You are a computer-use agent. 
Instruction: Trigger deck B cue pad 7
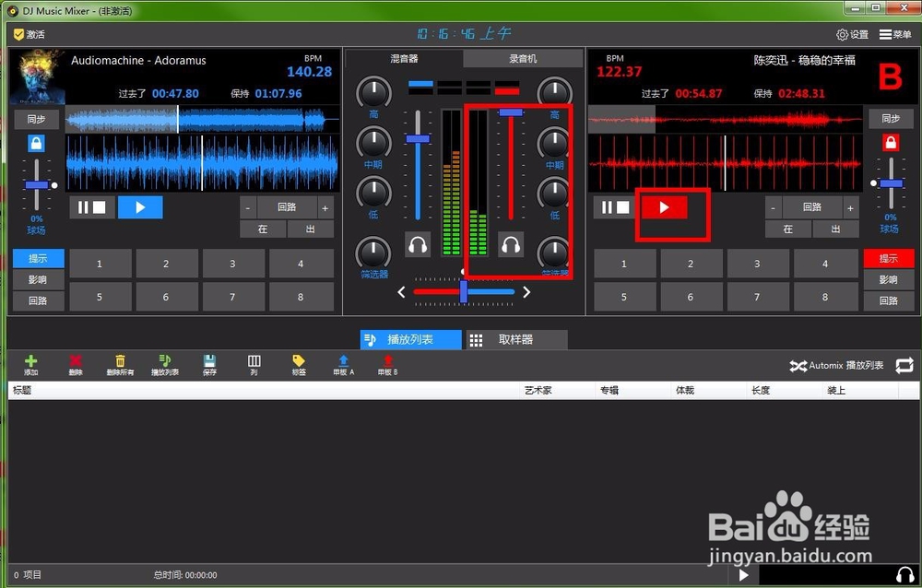click(x=757, y=297)
